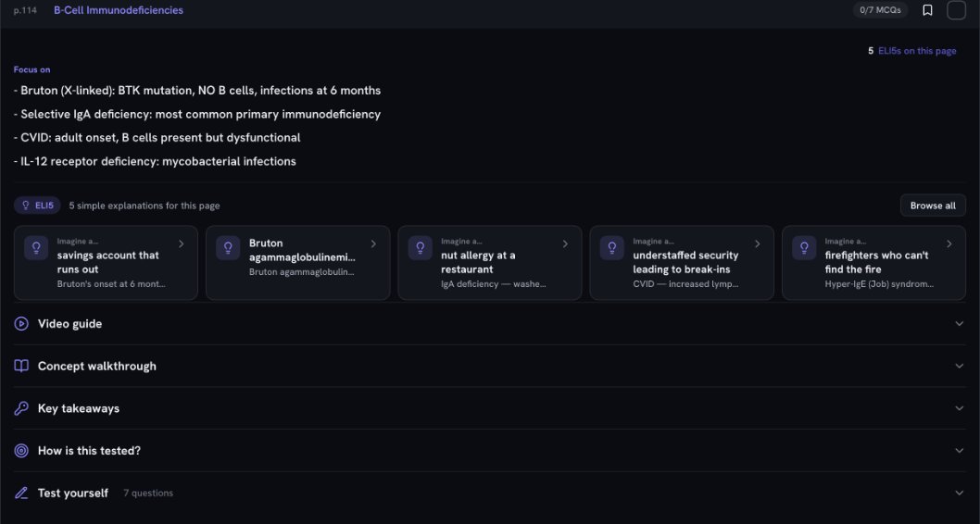The width and height of the screenshot is (980, 524).
Task: Click lightbulb icon on savings account card
Action: [36, 247]
